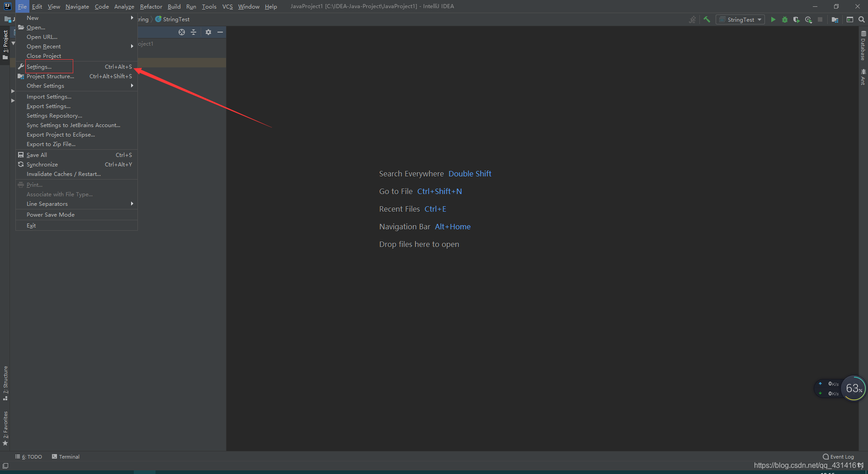Open the Tools menu
The height and width of the screenshot is (474, 868).
click(x=209, y=6)
